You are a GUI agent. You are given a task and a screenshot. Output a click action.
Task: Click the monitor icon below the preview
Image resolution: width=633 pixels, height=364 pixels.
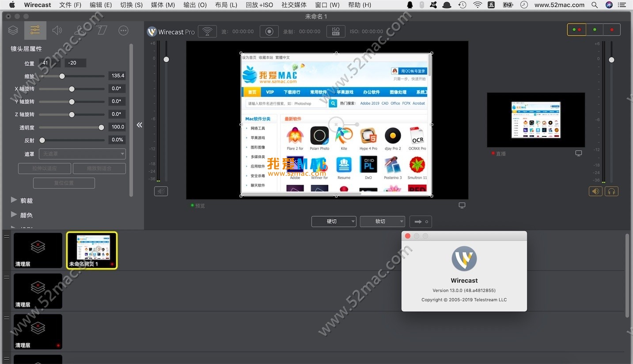click(x=462, y=205)
